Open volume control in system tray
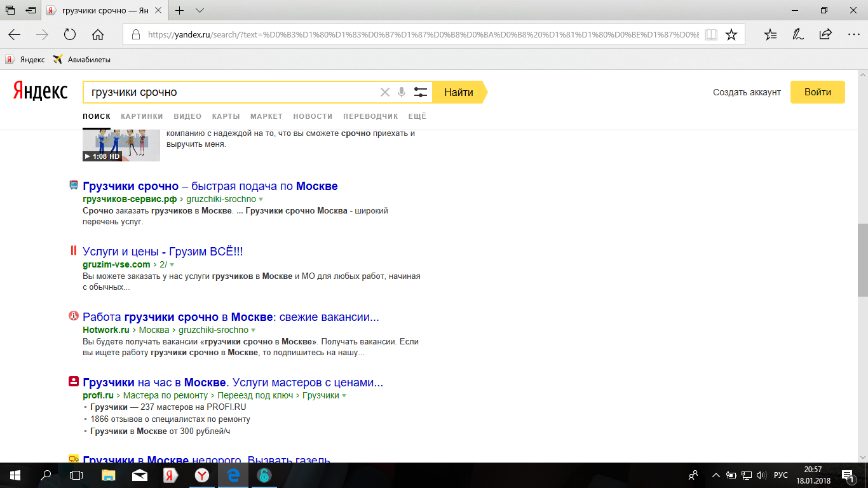 click(x=761, y=475)
